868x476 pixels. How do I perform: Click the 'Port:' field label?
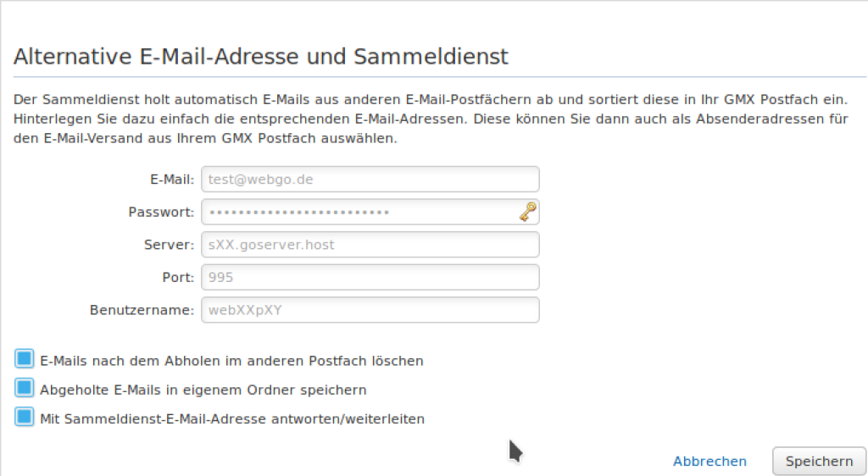pos(178,278)
